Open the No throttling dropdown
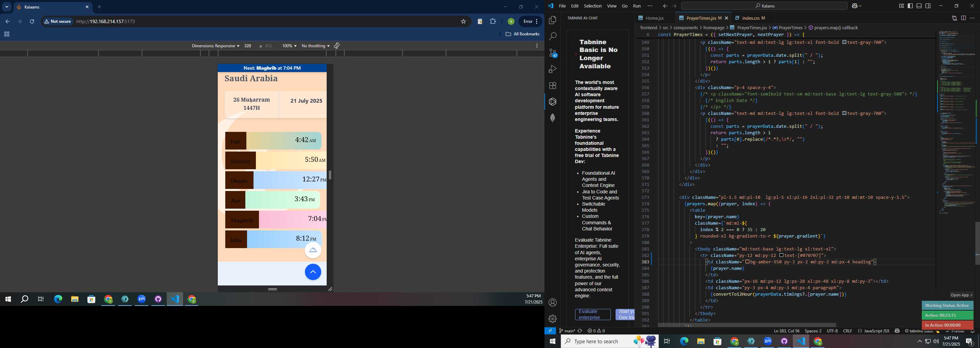Viewport: 980px width, 348px height. 315,46
